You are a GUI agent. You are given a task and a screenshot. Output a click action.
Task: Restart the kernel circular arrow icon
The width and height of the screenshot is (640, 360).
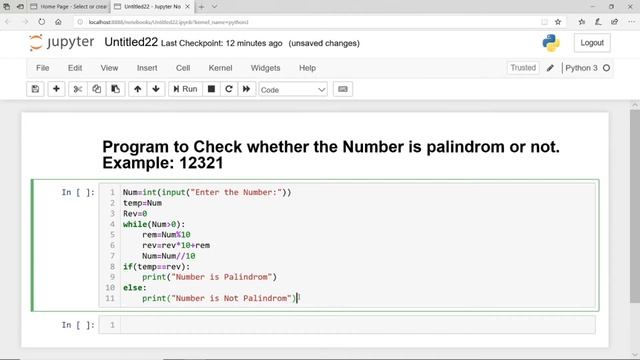click(x=229, y=89)
